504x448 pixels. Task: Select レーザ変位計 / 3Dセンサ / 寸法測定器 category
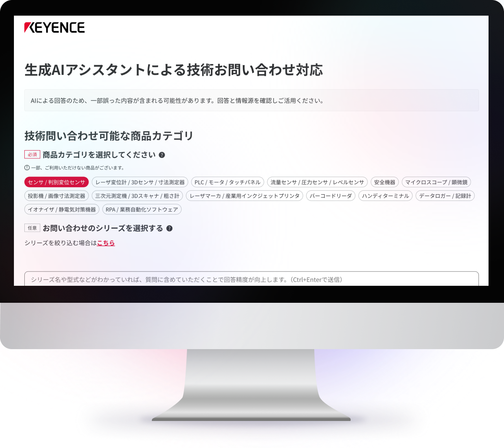coord(140,182)
